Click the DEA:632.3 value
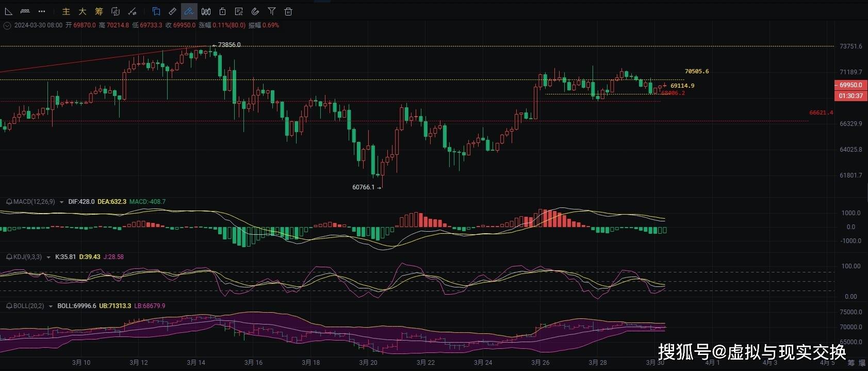The height and width of the screenshot is (371, 868). click(112, 202)
